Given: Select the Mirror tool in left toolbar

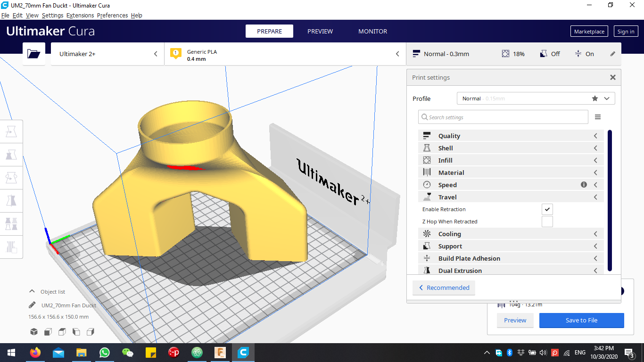Looking at the screenshot, I should coord(11,201).
